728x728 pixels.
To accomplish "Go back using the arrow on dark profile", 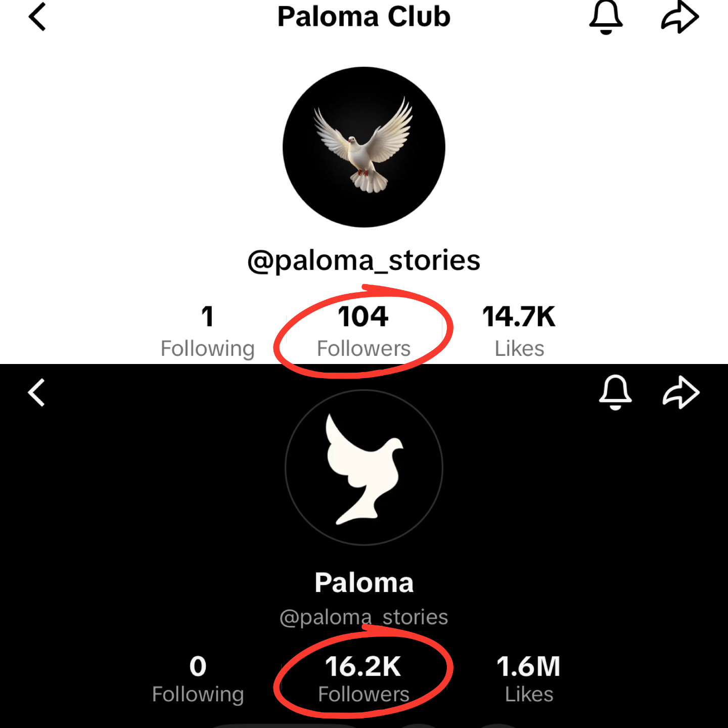I will coord(37,393).
